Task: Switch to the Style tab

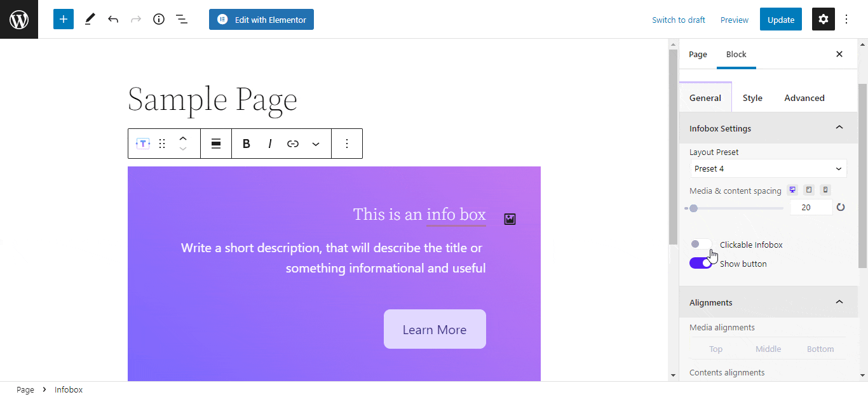Action: click(x=752, y=98)
